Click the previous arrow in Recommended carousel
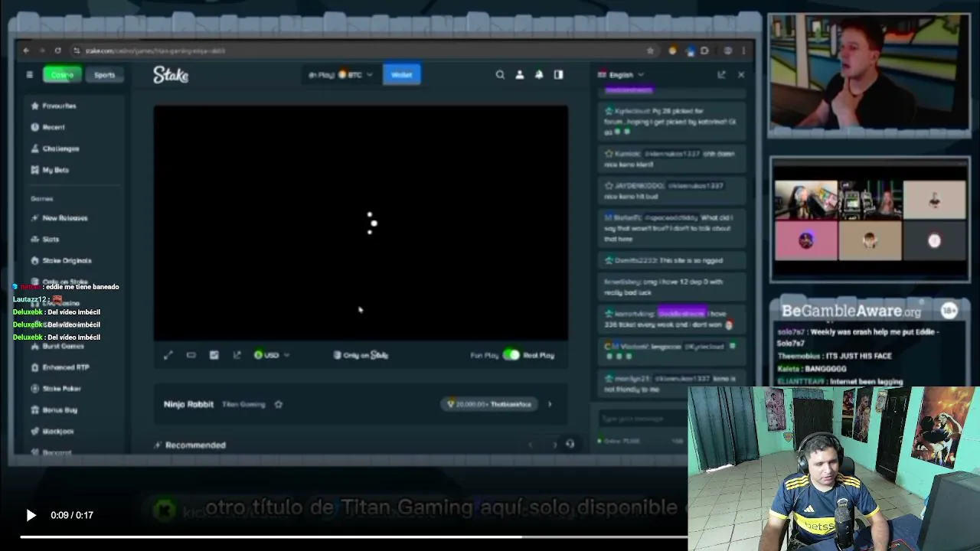980x551 pixels. tap(531, 445)
